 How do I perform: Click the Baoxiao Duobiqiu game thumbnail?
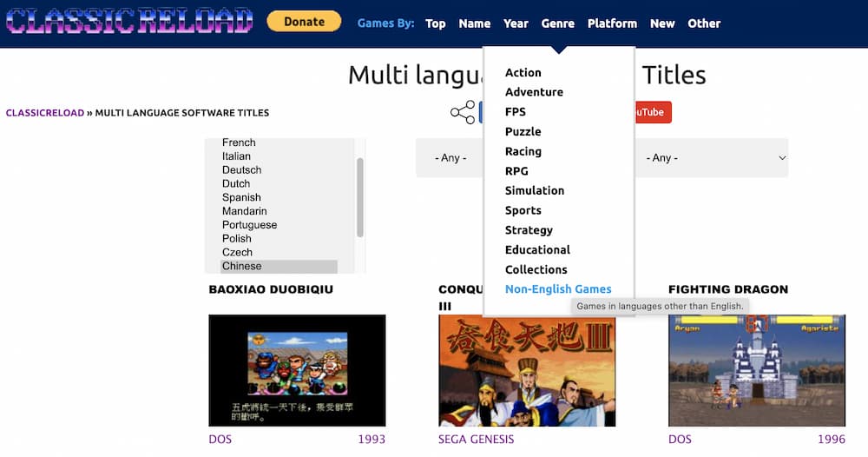[x=297, y=371]
